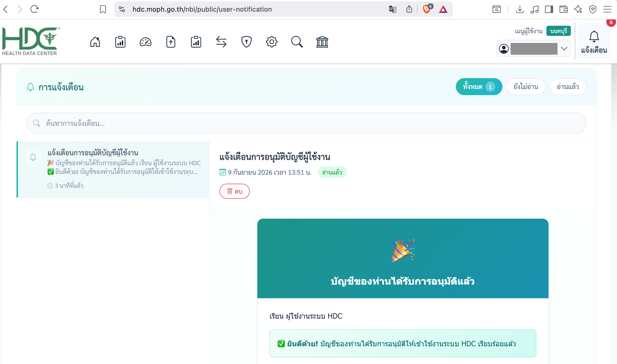Open the shield security icon
Image resolution: width=617 pixels, height=364 pixels.
coord(247,42)
